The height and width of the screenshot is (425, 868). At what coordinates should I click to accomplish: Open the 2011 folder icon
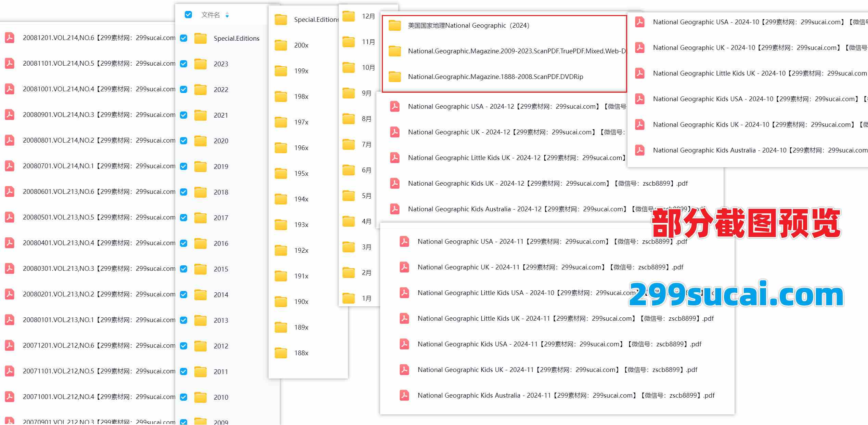tap(200, 371)
